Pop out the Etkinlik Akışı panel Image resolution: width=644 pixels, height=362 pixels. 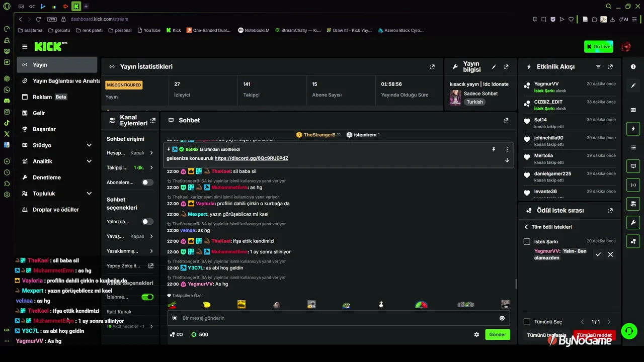coord(610,67)
